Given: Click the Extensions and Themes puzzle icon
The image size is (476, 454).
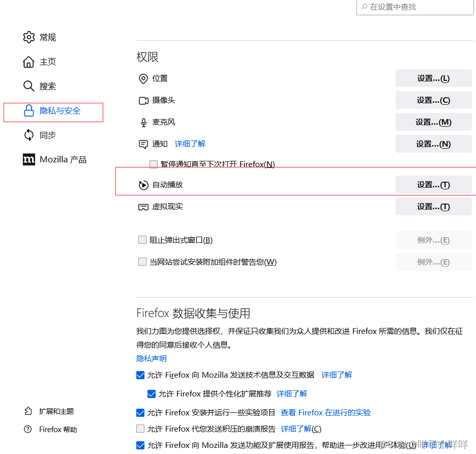Looking at the screenshot, I should click(28, 411).
